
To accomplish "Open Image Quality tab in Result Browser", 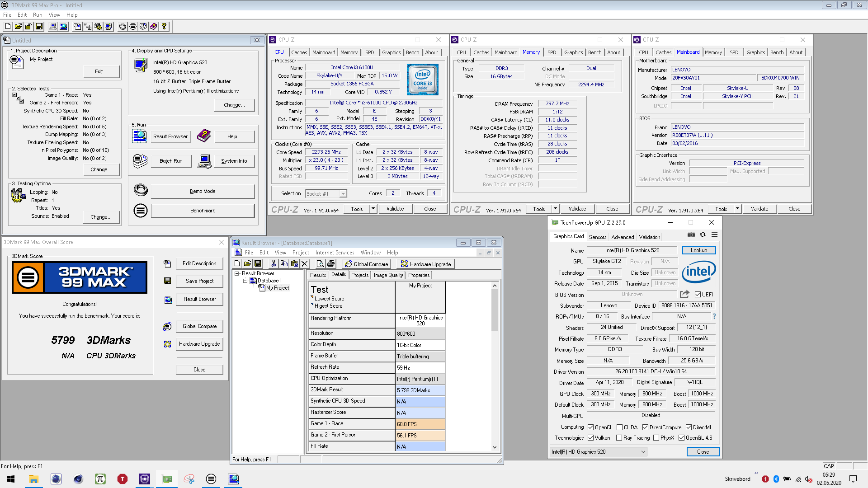I will click(388, 275).
